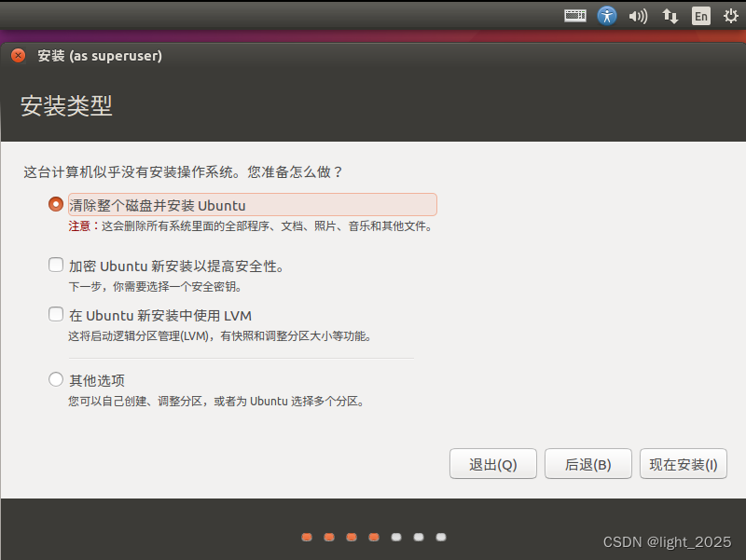Enable 在 Ubuntu 新安装中使用 LVM checkbox
This screenshot has width=746, height=560.
tap(56, 314)
